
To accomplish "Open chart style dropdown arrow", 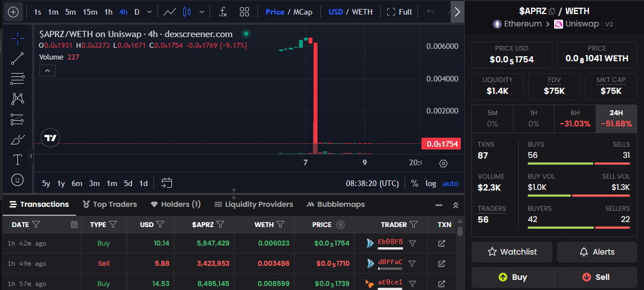I will [x=202, y=12].
